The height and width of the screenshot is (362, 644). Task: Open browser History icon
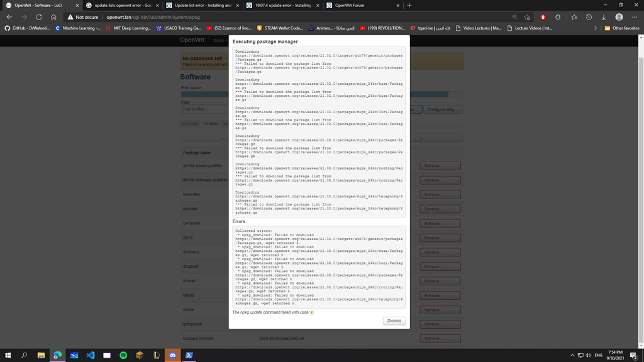pyautogui.click(x=589, y=17)
